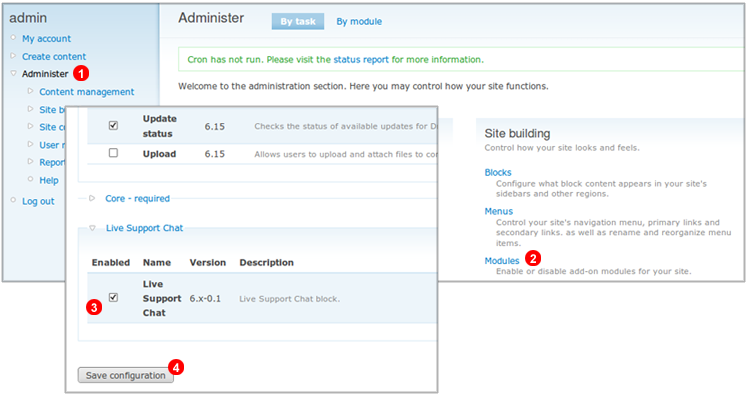
Task: Click the Upload module name
Action: [159, 154]
